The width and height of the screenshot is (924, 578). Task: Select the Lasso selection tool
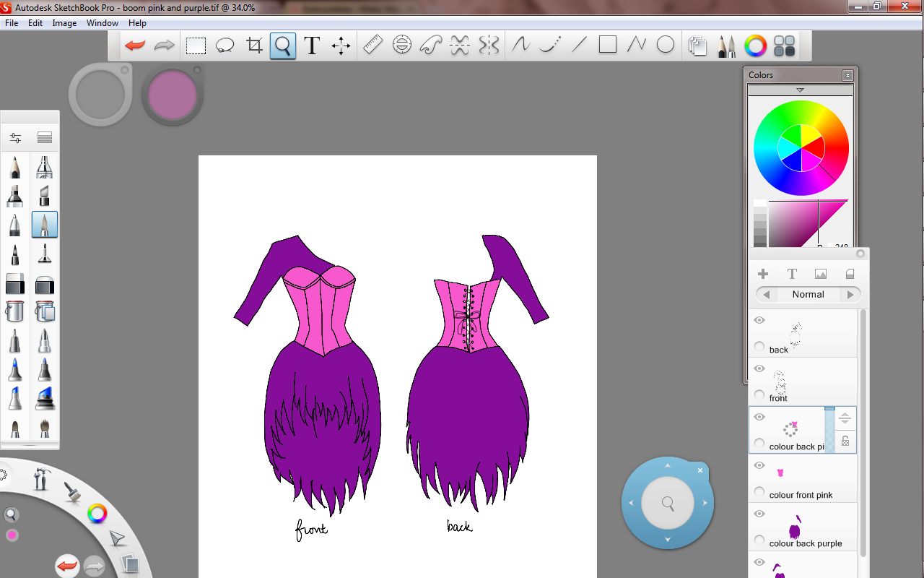point(225,46)
